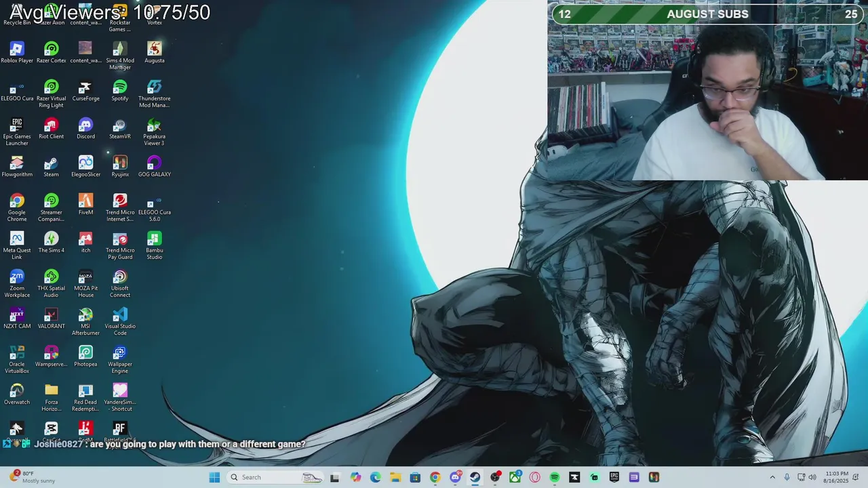Open Trend Micro Pay Guard icon
The height and width of the screenshot is (488, 868).
tap(120, 245)
